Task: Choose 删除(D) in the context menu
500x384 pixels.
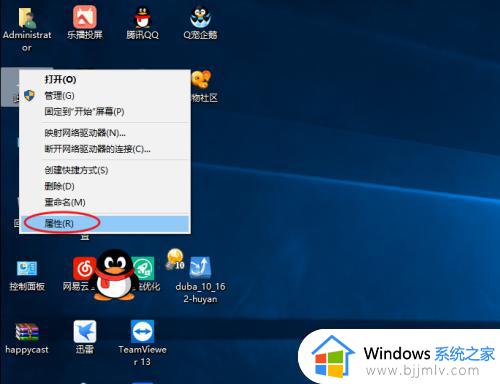Action: (x=105, y=186)
